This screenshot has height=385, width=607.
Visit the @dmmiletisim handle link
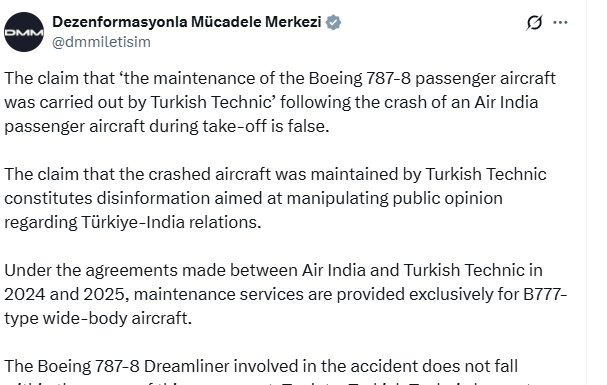[101, 42]
